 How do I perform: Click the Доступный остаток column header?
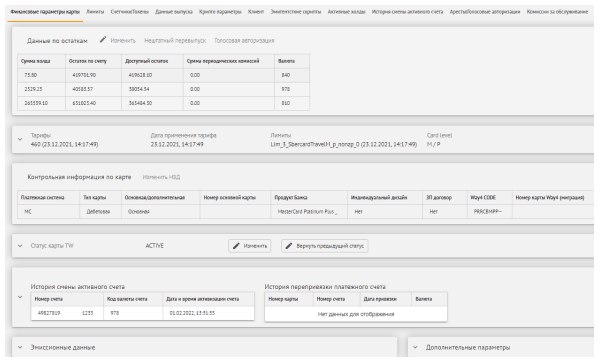[152, 61]
